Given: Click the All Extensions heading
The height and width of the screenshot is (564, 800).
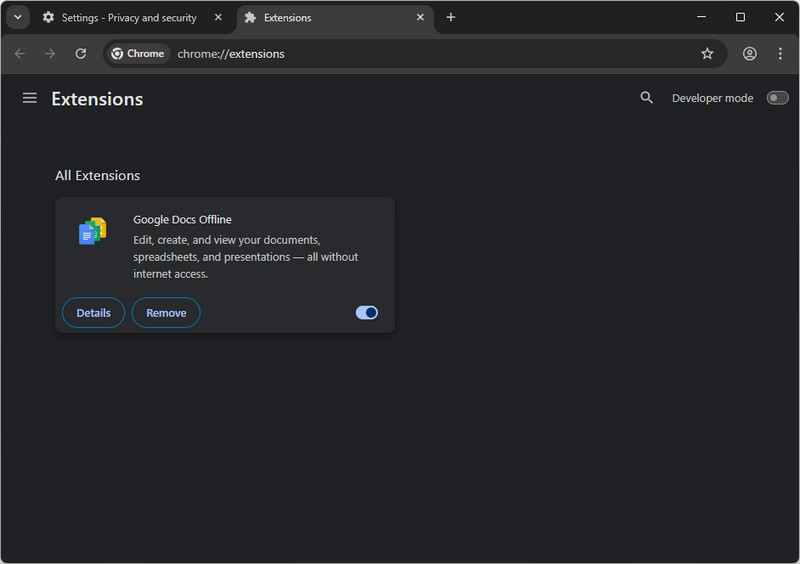Looking at the screenshot, I should [97, 176].
